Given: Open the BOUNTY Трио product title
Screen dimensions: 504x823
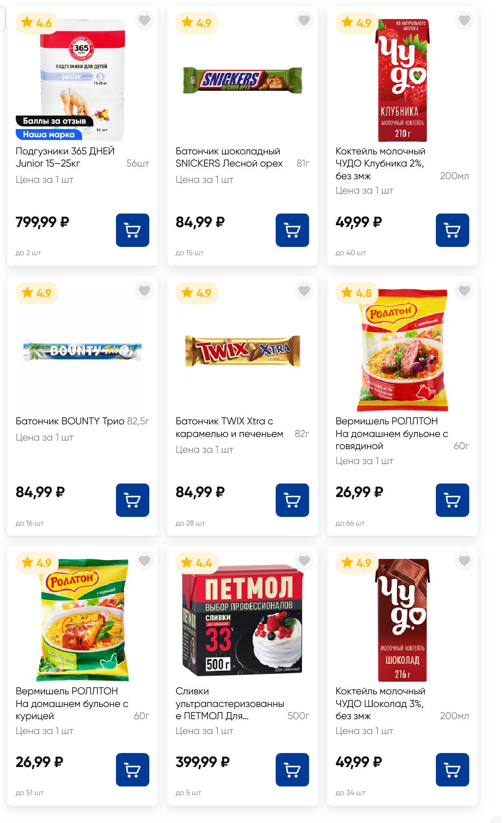Looking at the screenshot, I should click(x=70, y=421).
